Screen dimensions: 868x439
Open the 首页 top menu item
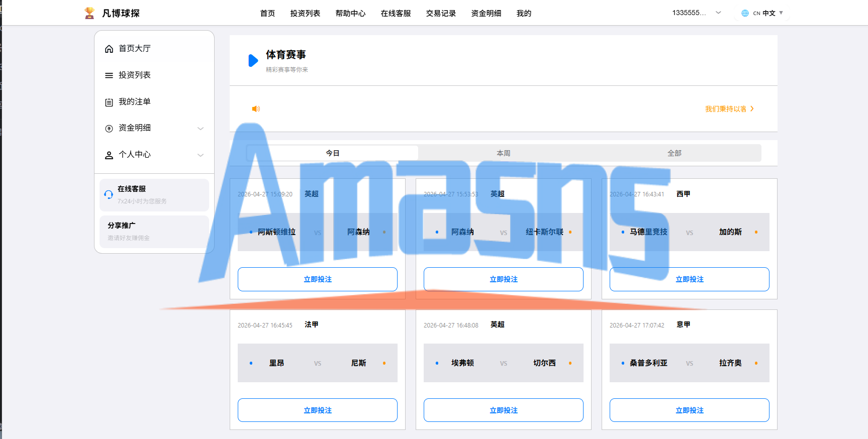coord(267,13)
